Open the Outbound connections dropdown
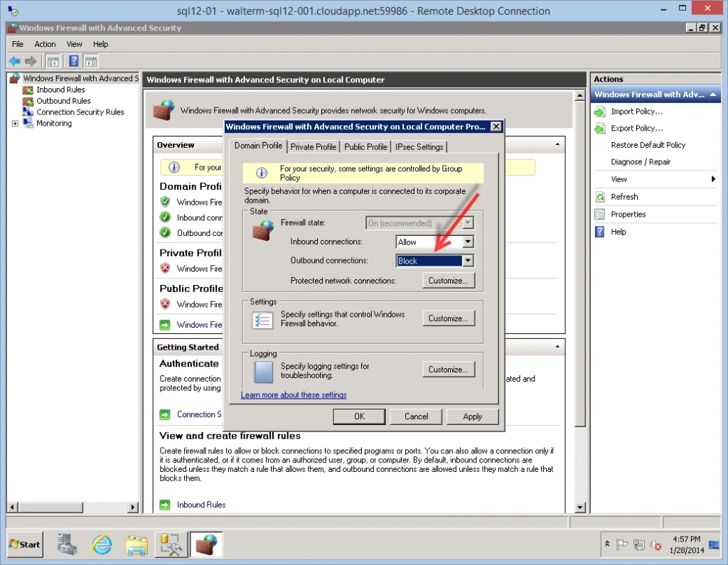728x565 pixels. (x=467, y=261)
